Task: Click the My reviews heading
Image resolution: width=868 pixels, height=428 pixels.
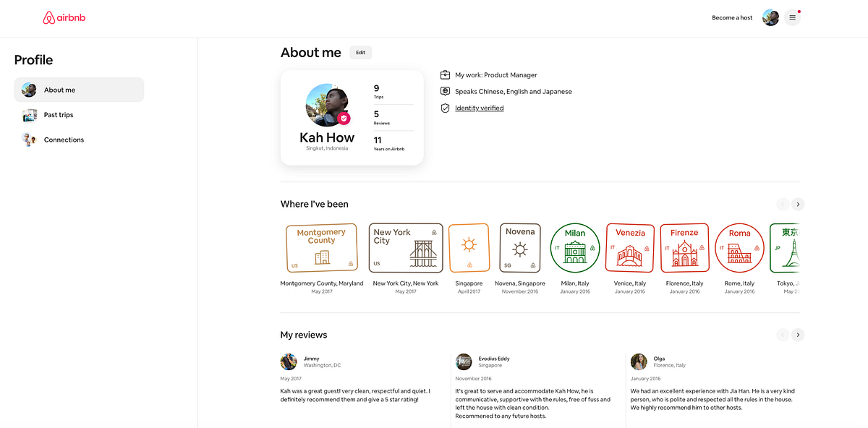Action: [x=304, y=335]
